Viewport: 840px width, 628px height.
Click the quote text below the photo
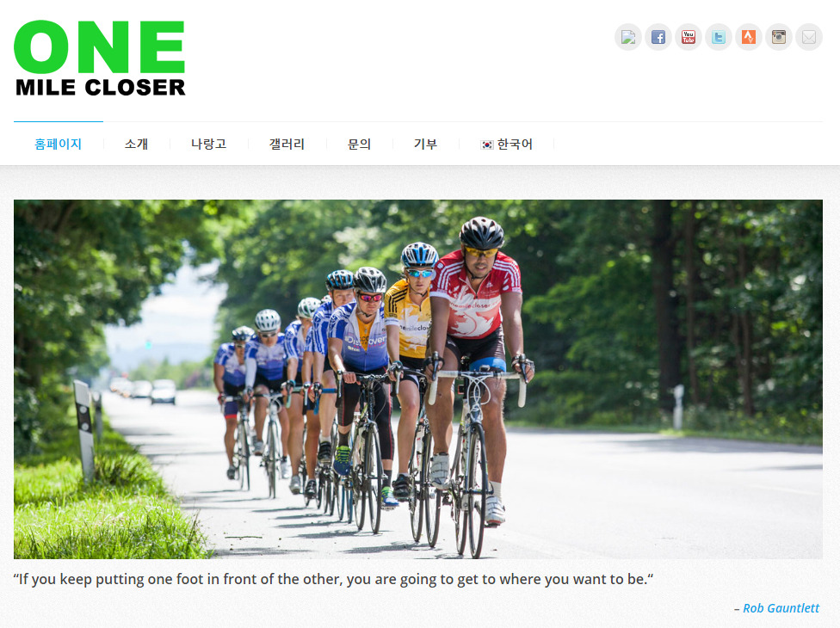coord(333,579)
